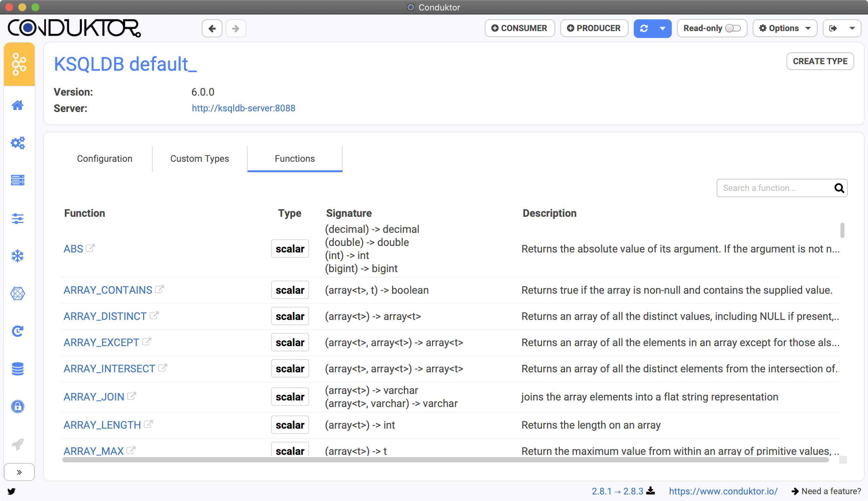Click the Function column header

(85, 213)
